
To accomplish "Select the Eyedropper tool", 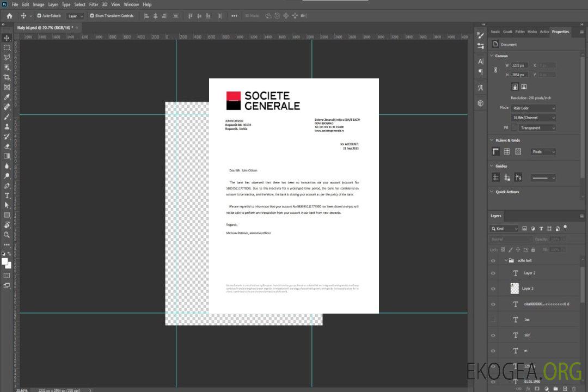I will coord(7,97).
